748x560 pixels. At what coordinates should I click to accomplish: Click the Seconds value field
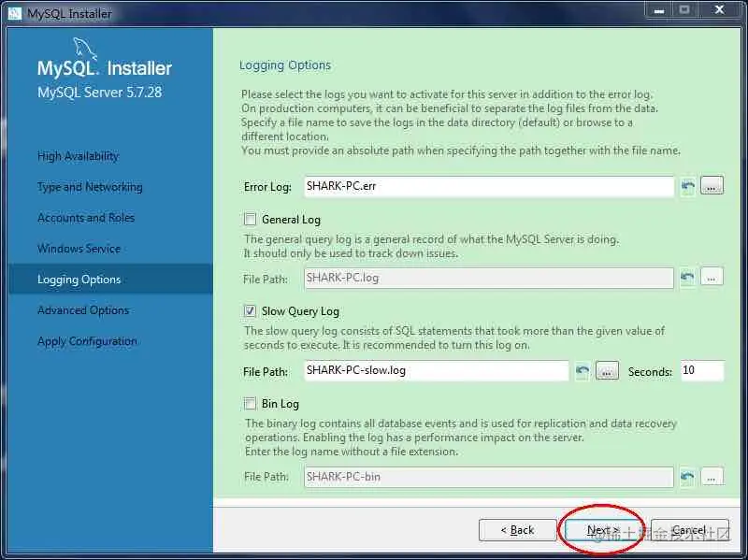[x=702, y=370]
